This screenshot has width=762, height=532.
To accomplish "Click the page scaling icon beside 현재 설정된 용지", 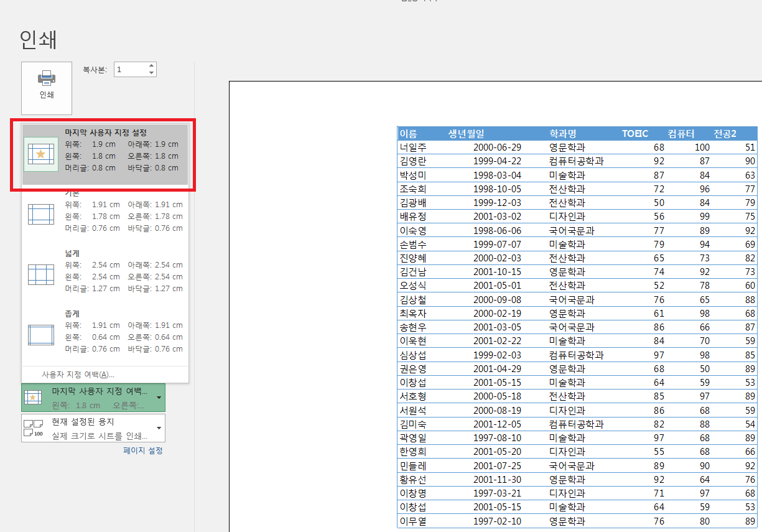I will pos(34,428).
